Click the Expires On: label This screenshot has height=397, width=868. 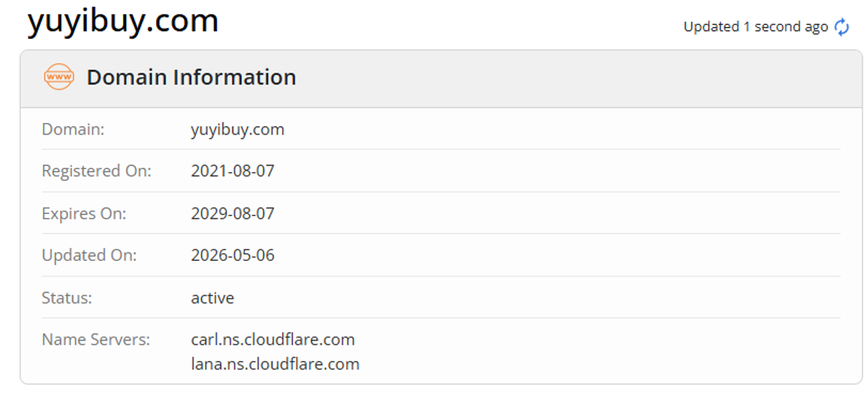[84, 213]
